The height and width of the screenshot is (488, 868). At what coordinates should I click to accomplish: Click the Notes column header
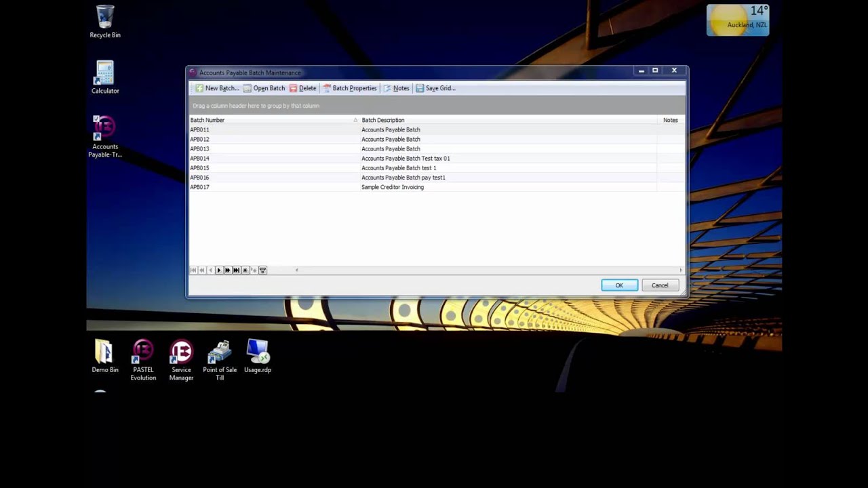(x=671, y=120)
